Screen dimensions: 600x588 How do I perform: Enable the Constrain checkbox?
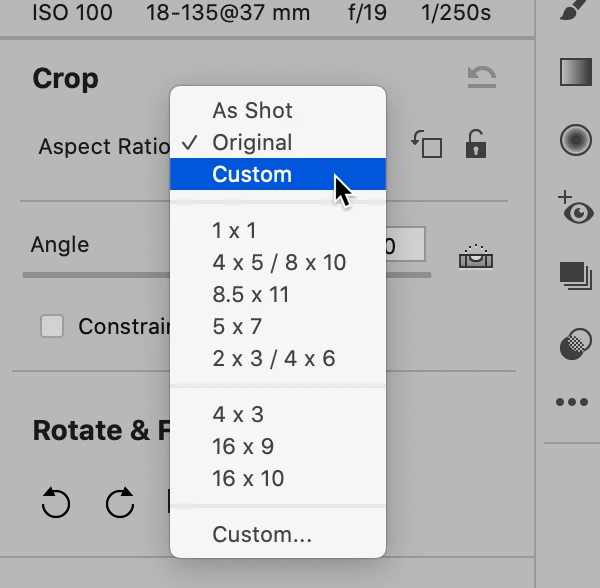52,326
